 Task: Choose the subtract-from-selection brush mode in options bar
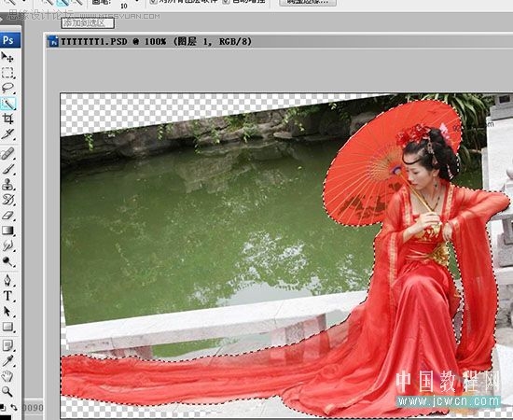coord(76,2)
